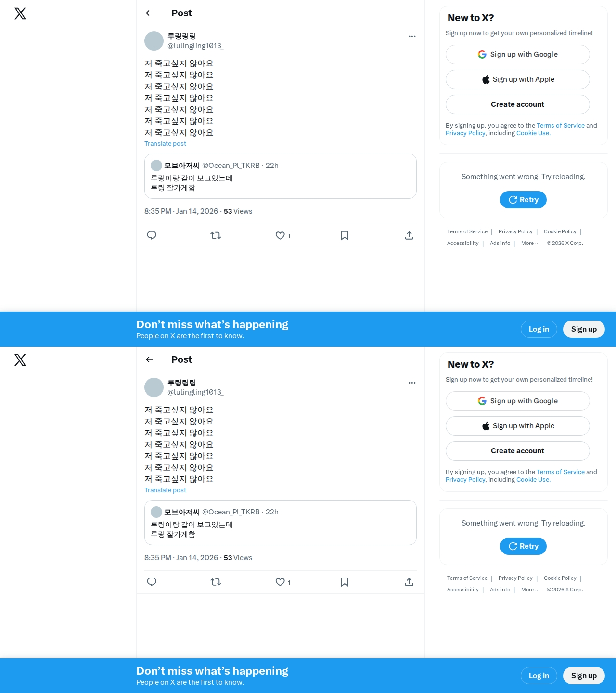Click the upper Sign up with Google button
Viewport: 616px width, 693px height.
point(518,54)
